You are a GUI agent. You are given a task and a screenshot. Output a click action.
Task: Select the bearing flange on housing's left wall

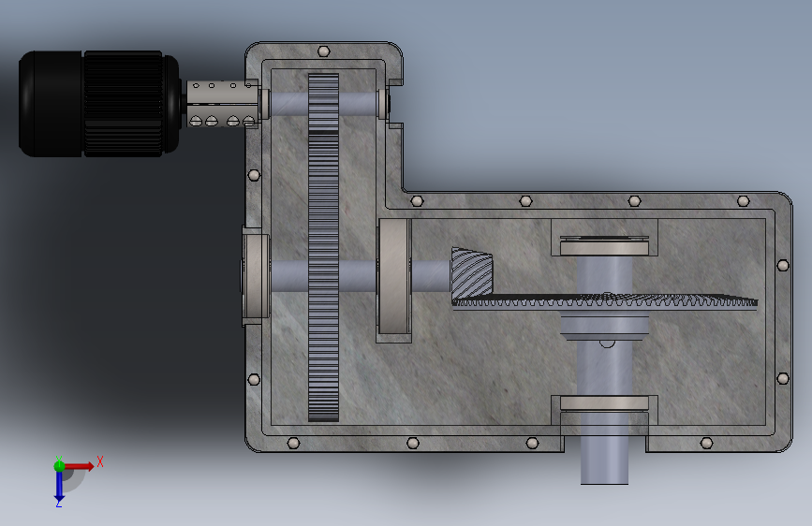click(256, 276)
